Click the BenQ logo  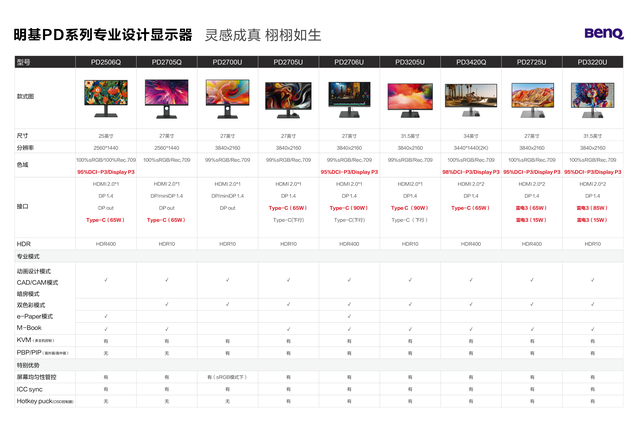click(x=604, y=33)
